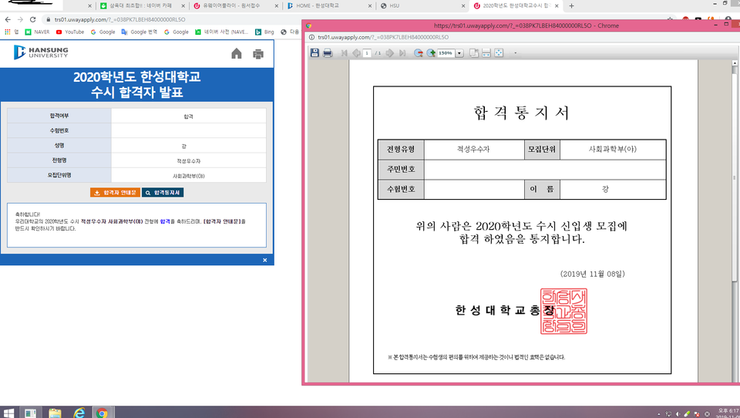Viewport: 740px width, 418px height.
Task: Click main window address bar with trs01.uwayapply.com
Action: pos(170,19)
